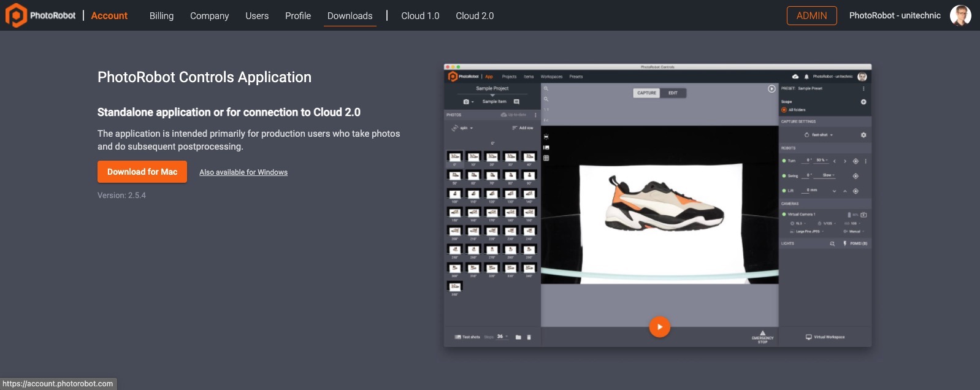The height and width of the screenshot is (390, 980).
Task: Open the Profile page
Action: pos(298,15)
